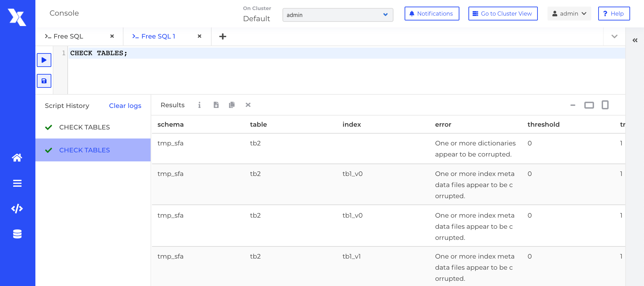
Task: Download the results as file
Action: [216, 105]
